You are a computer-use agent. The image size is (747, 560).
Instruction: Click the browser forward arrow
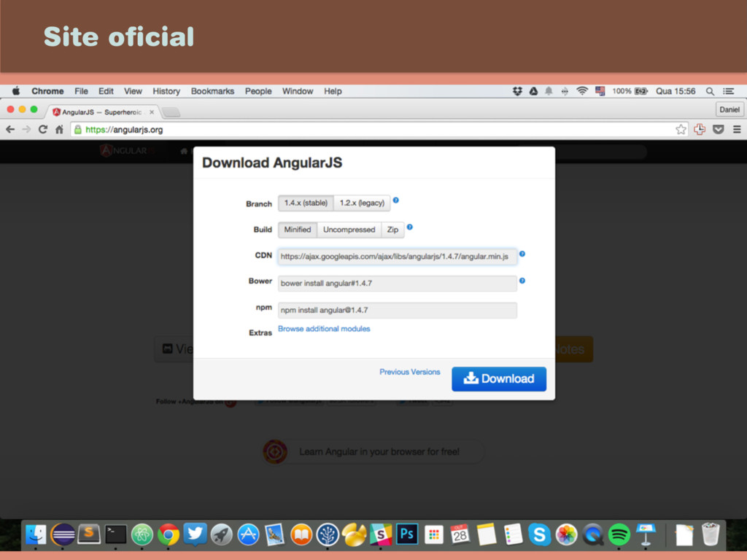pyautogui.click(x=26, y=129)
